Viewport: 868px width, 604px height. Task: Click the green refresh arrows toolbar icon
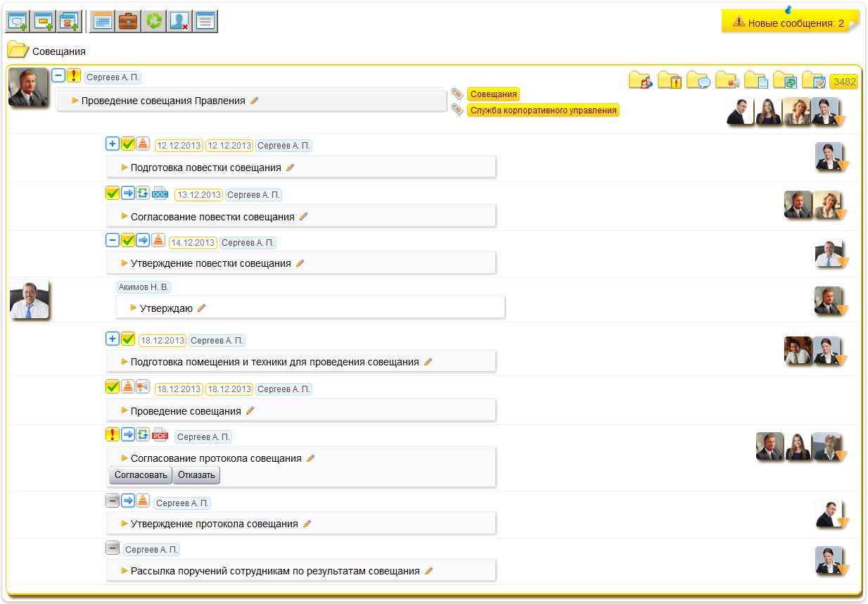point(153,21)
